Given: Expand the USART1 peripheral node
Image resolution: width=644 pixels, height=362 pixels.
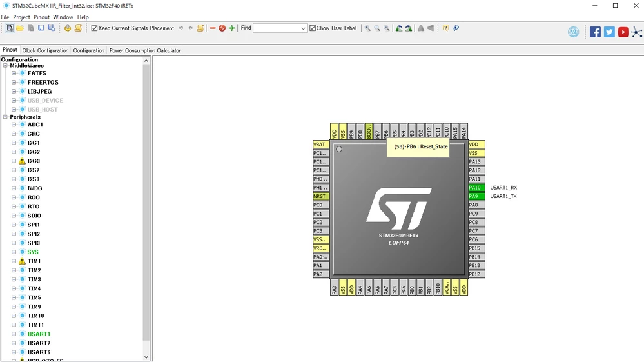Looking at the screenshot, I should point(14,334).
